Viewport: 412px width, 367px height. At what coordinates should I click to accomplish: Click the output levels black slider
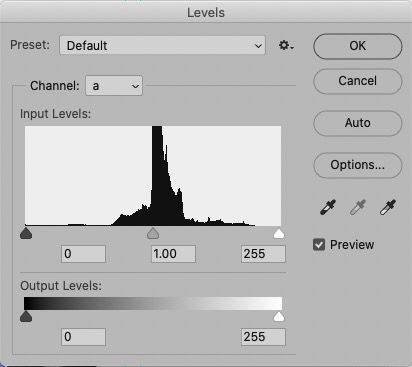tap(26, 316)
